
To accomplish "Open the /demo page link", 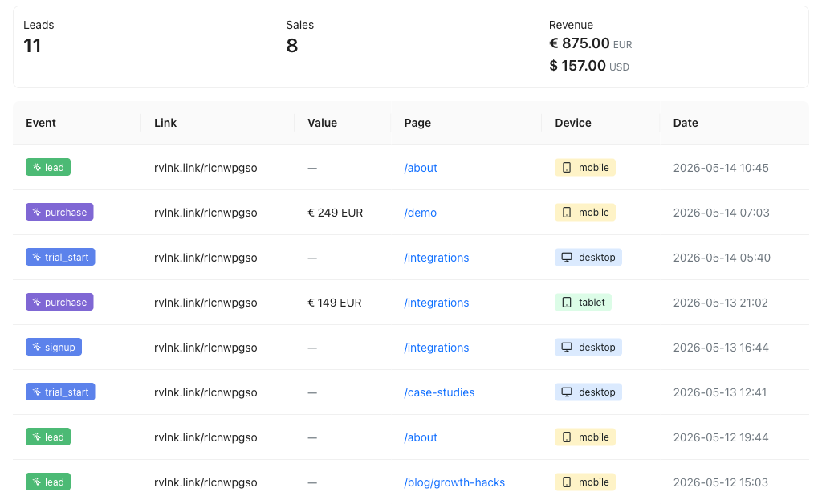I will tap(420, 213).
